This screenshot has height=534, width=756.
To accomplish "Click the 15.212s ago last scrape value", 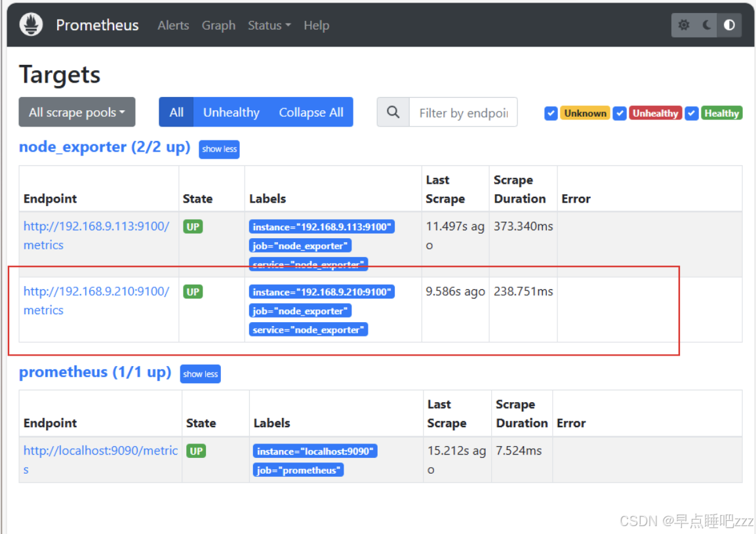I will coord(456,460).
